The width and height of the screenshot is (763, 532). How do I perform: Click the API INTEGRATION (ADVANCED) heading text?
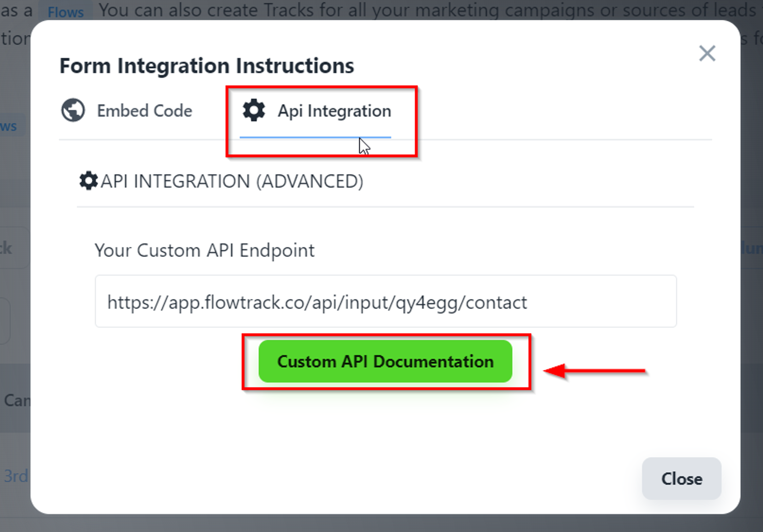tap(232, 181)
